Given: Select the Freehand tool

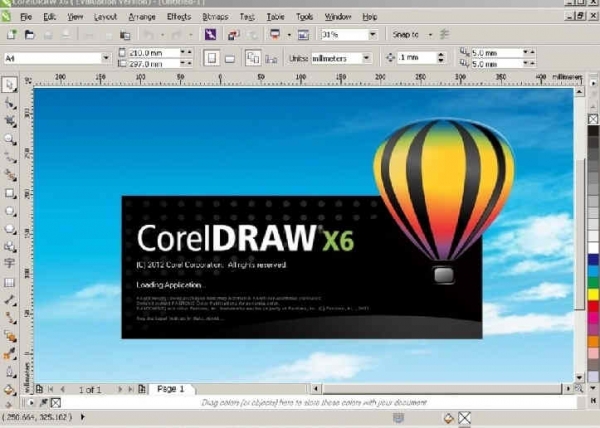Looking at the screenshot, I should click(x=10, y=157).
